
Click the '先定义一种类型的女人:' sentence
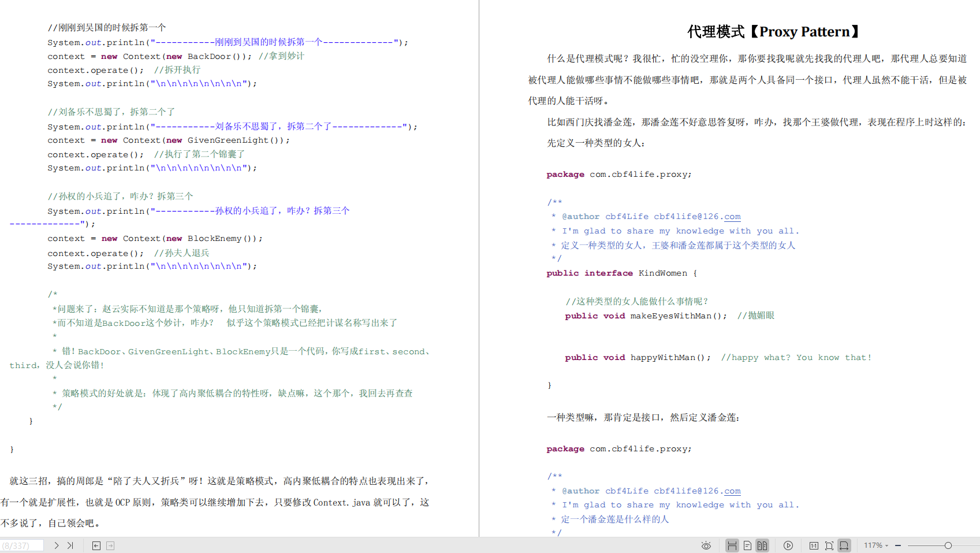click(596, 143)
